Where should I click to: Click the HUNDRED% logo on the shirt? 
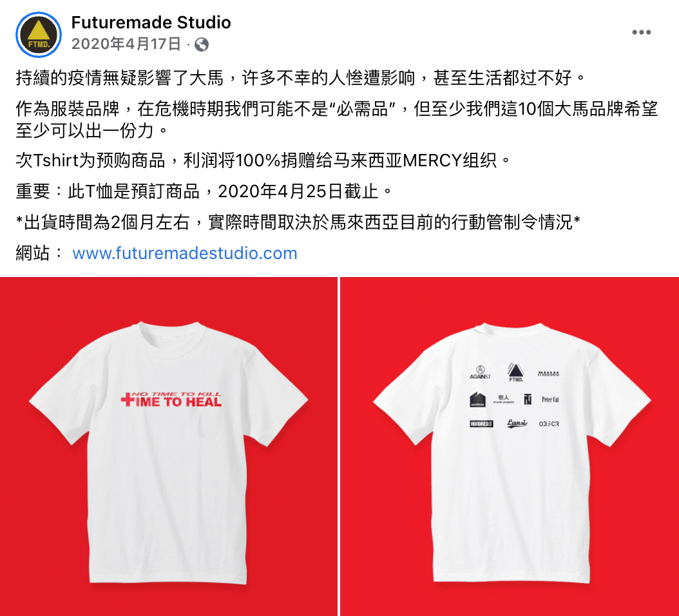[x=481, y=424]
